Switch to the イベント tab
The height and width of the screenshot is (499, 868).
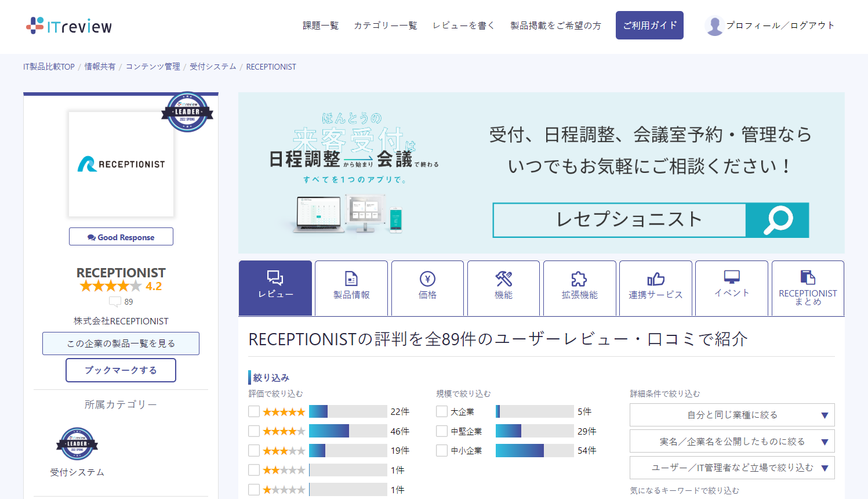click(x=732, y=288)
